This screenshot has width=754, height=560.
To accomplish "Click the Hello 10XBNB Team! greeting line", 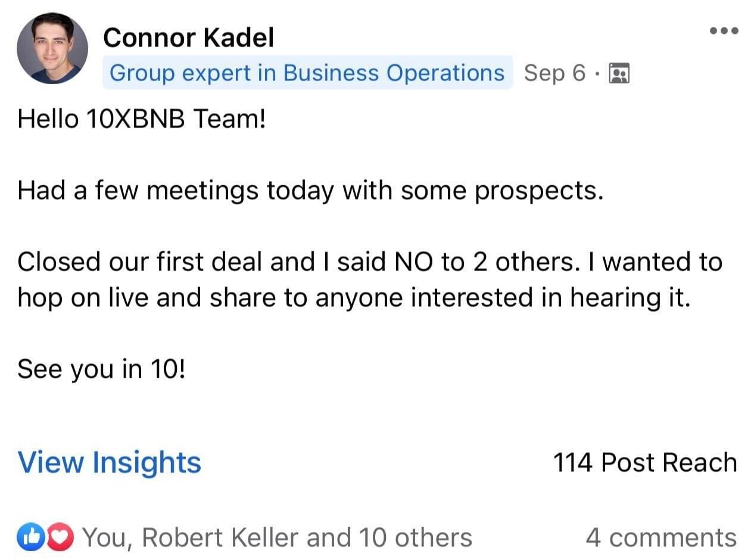I will pyautogui.click(x=141, y=119).
